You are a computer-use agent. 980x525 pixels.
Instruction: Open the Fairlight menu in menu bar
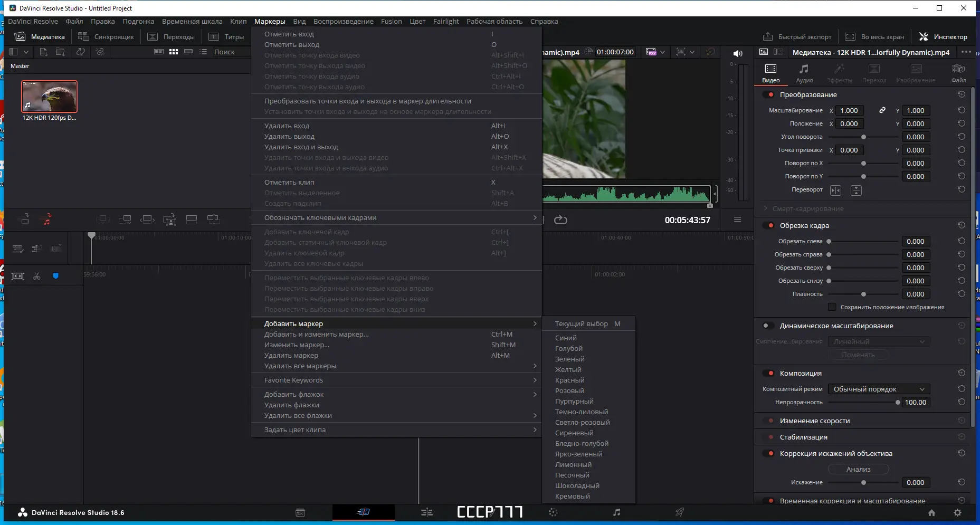coord(446,22)
